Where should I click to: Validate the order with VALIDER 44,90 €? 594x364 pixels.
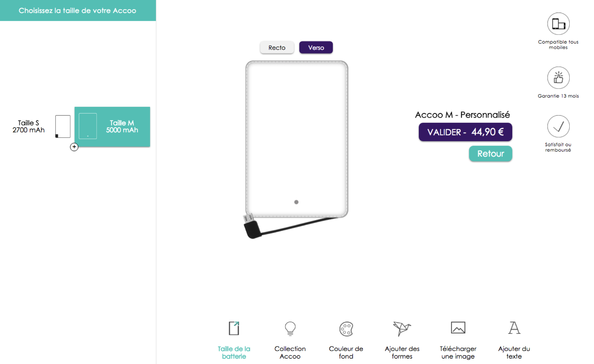click(465, 132)
